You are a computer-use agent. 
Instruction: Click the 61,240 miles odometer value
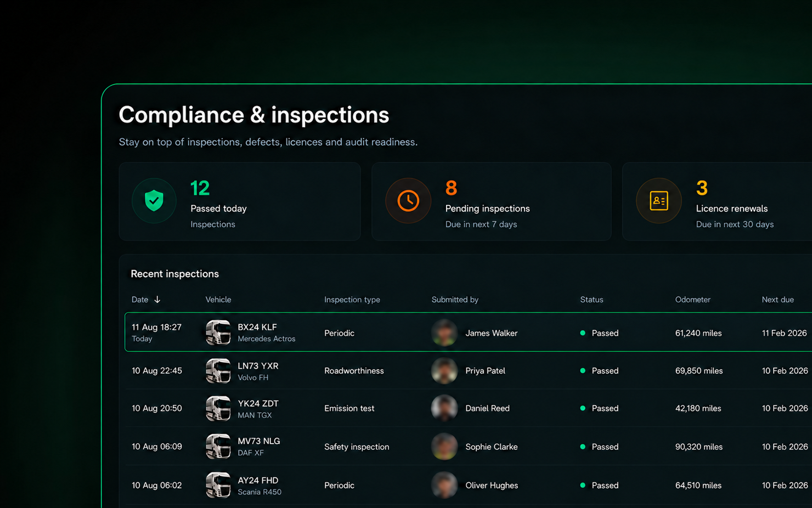click(698, 333)
